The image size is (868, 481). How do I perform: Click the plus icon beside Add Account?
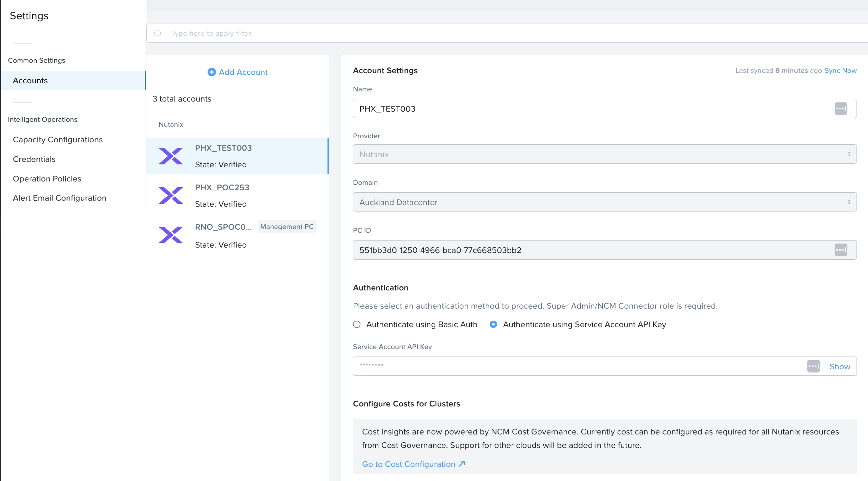click(x=212, y=72)
